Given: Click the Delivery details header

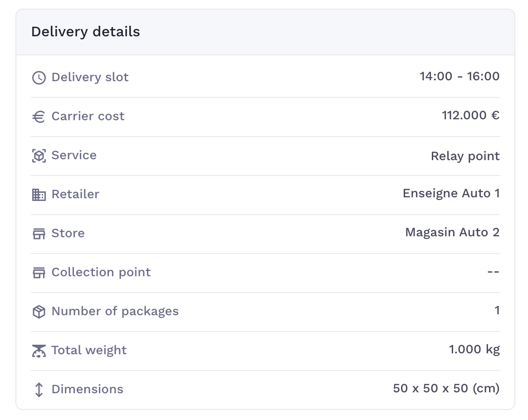Looking at the screenshot, I should click(x=86, y=32).
